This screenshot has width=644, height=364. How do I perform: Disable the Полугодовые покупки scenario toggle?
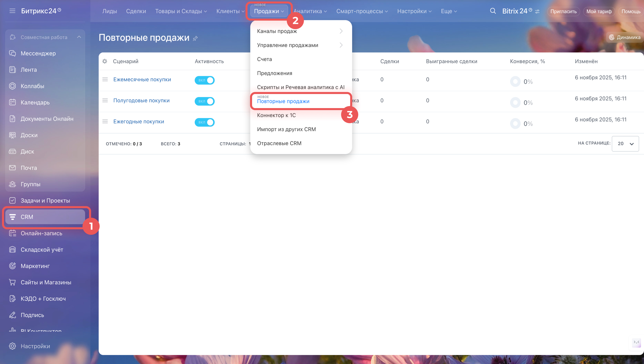tap(205, 101)
